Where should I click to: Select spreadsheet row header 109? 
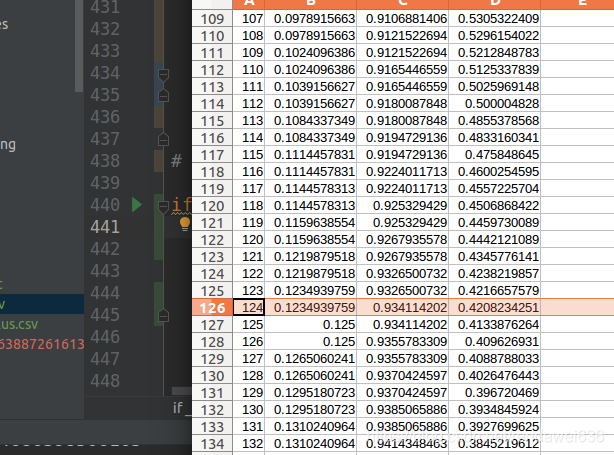[x=212, y=18]
